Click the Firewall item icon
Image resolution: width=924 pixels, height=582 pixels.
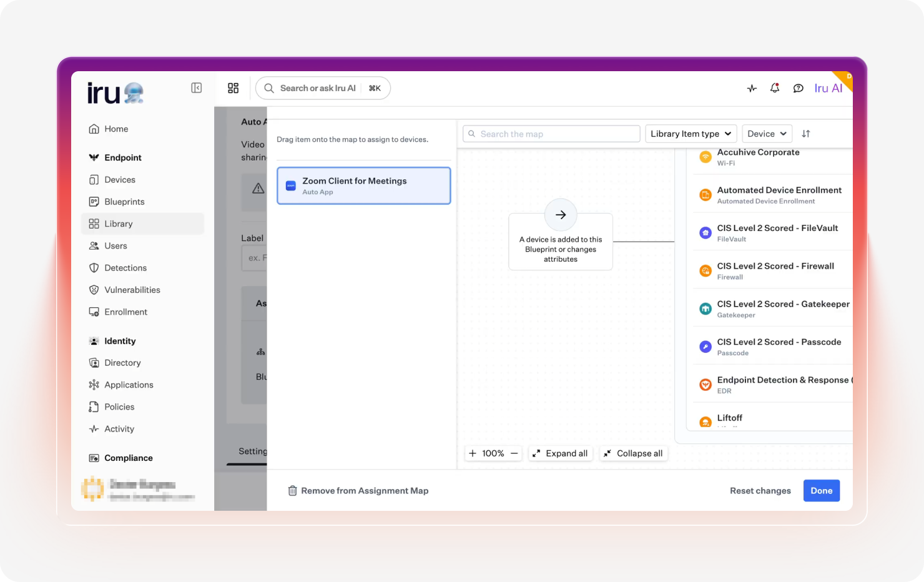705,271
